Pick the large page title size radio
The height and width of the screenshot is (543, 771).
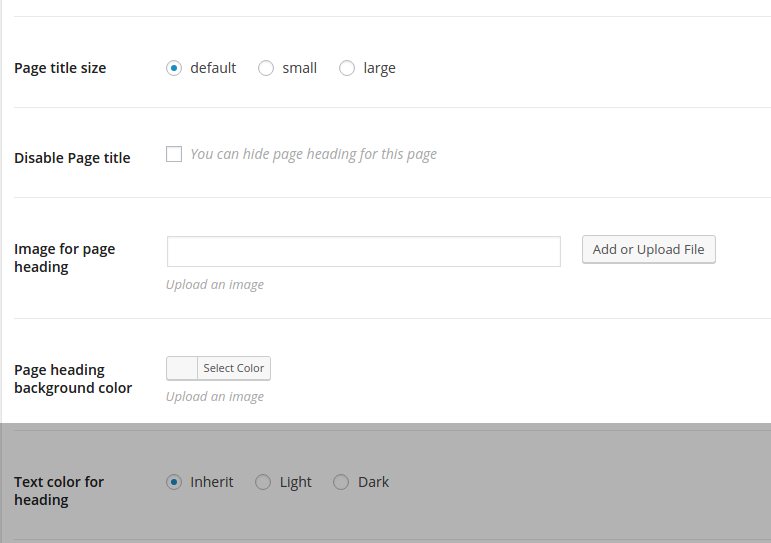[x=347, y=68]
